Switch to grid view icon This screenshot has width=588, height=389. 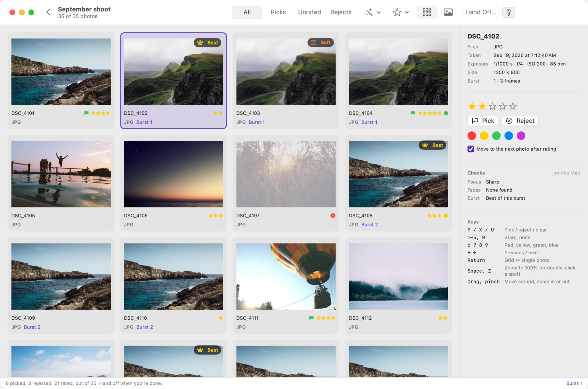(427, 12)
